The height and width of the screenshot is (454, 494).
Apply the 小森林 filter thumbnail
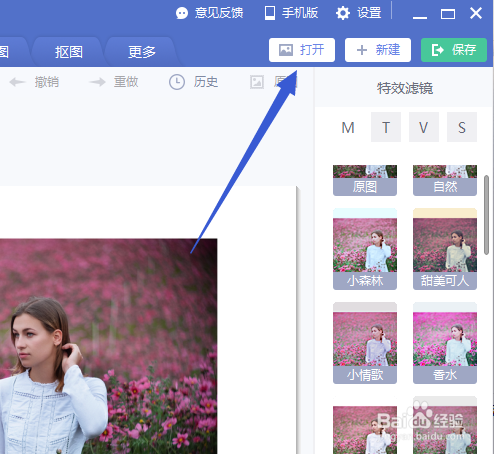[365, 249]
